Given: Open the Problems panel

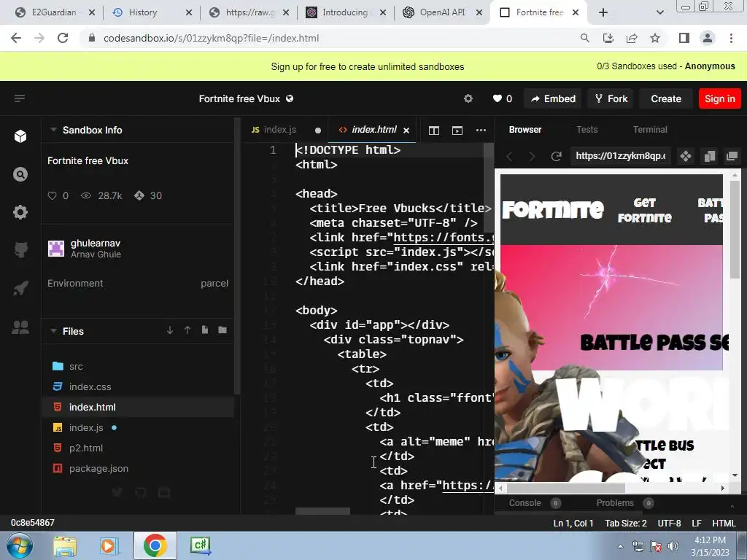Looking at the screenshot, I should (x=614, y=503).
